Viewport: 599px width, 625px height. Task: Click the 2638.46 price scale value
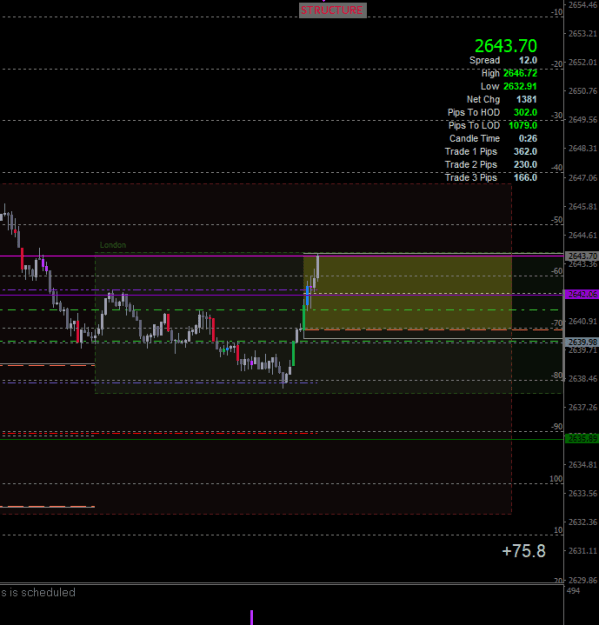click(x=583, y=379)
